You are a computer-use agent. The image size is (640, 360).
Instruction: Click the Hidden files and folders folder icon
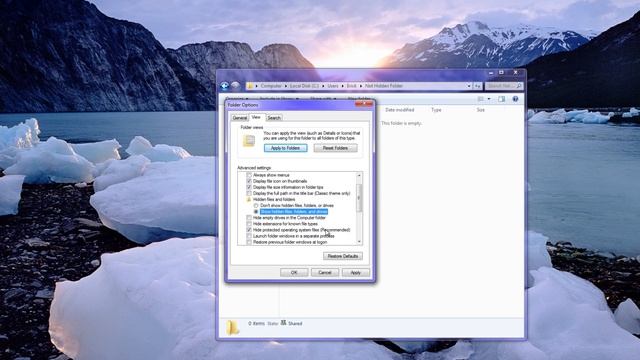pos(249,199)
